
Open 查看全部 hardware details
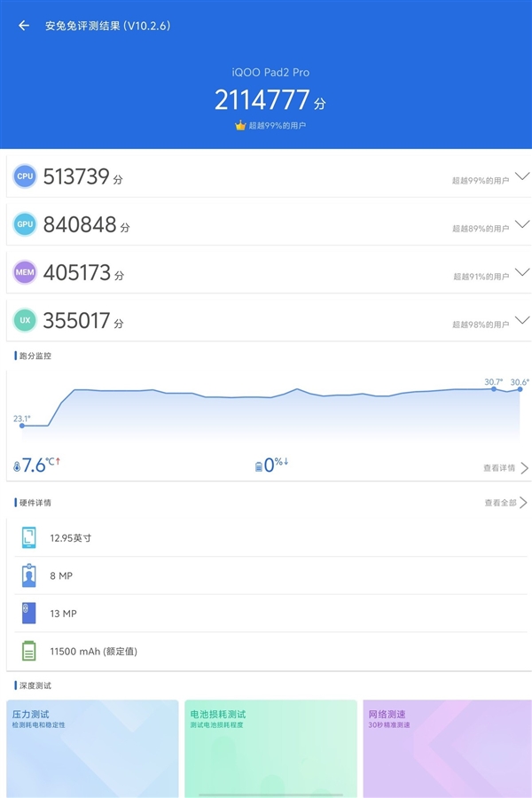[505, 503]
